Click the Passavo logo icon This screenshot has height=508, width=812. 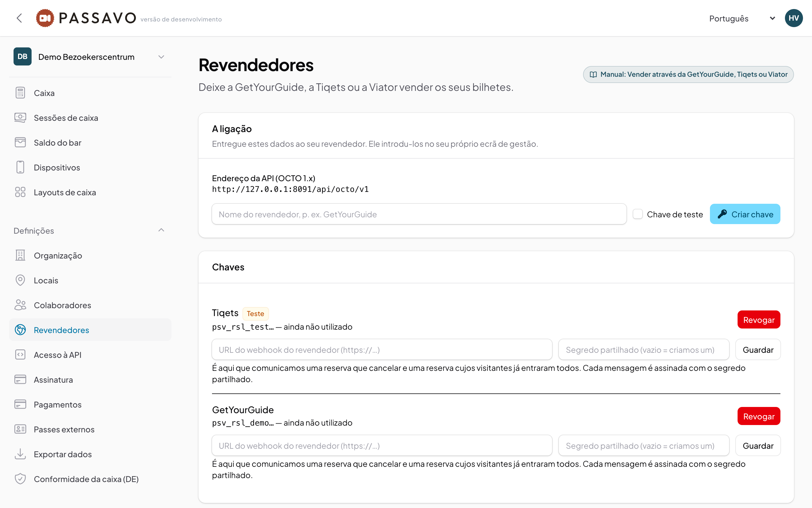tap(45, 18)
